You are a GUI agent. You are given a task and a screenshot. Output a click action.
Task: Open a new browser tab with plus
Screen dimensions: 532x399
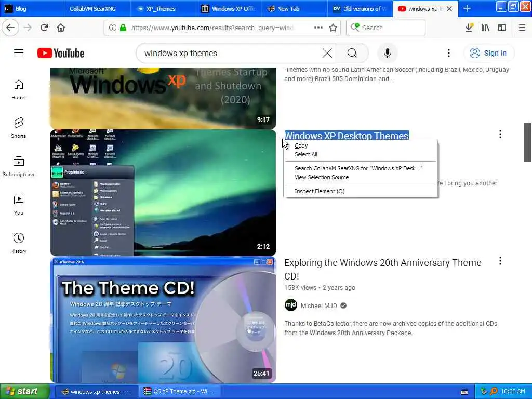coord(467,8)
